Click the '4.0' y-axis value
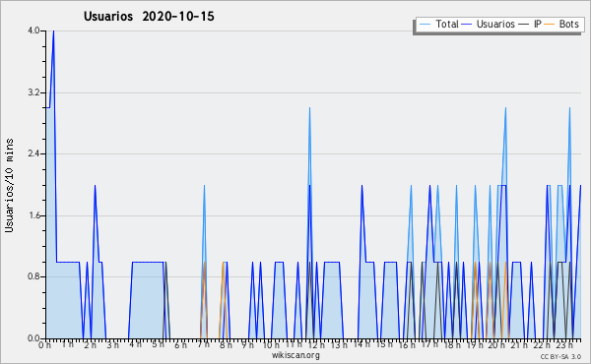The height and width of the screenshot is (364, 591). coord(33,30)
